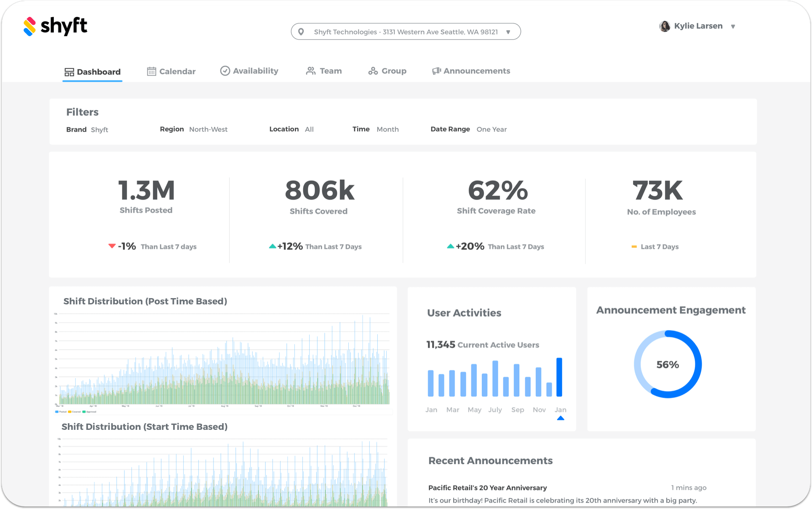
Task: Open the Region filter North-West
Action: (208, 129)
